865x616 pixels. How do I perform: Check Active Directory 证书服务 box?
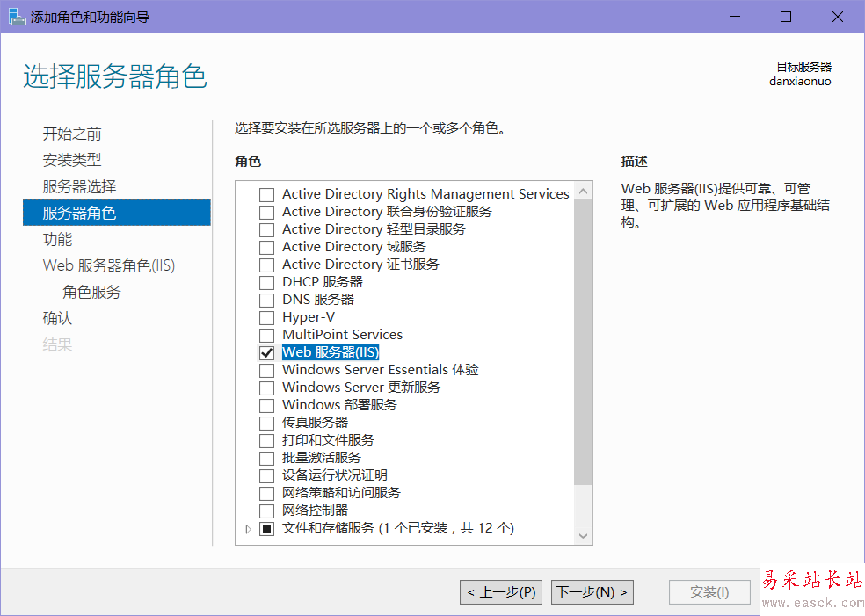(x=266, y=265)
